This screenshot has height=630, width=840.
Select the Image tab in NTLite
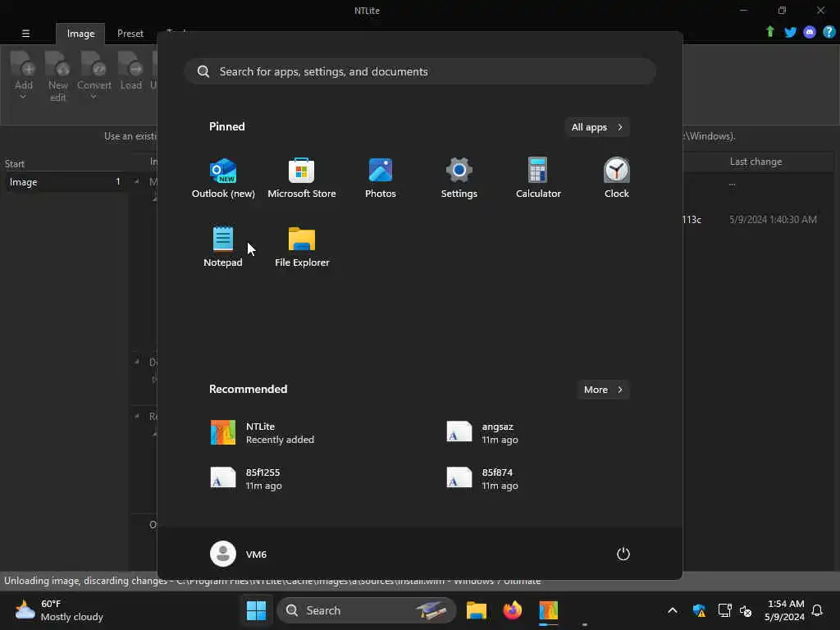tap(80, 33)
